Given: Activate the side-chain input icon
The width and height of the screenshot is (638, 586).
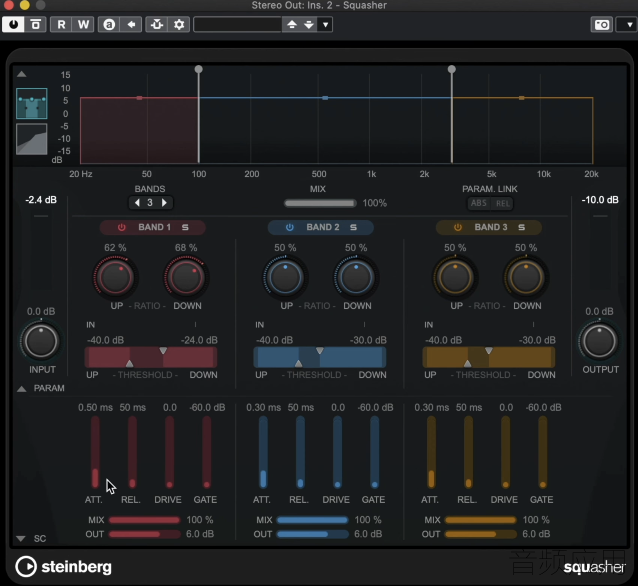Looking at the screenshot, I should click(x=157, y=25).
